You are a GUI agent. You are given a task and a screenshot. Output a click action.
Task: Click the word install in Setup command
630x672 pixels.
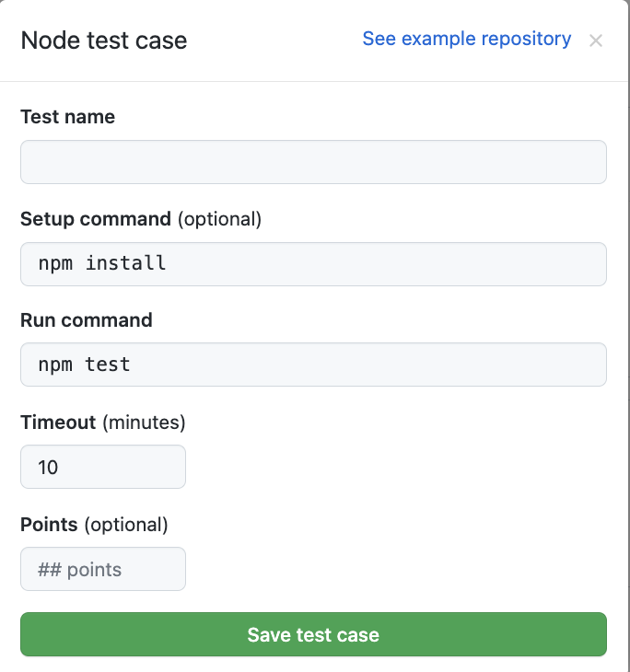coord(126,263)
